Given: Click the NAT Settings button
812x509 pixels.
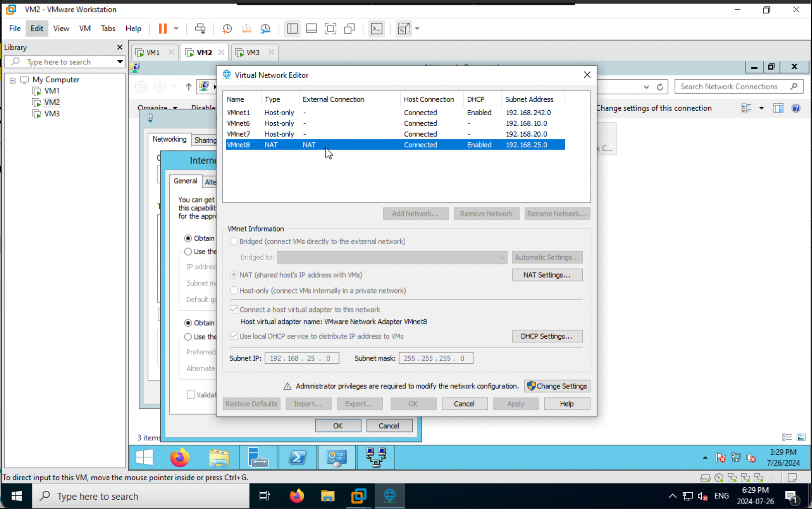Looking at the screenshot, I should coord(547,275).
